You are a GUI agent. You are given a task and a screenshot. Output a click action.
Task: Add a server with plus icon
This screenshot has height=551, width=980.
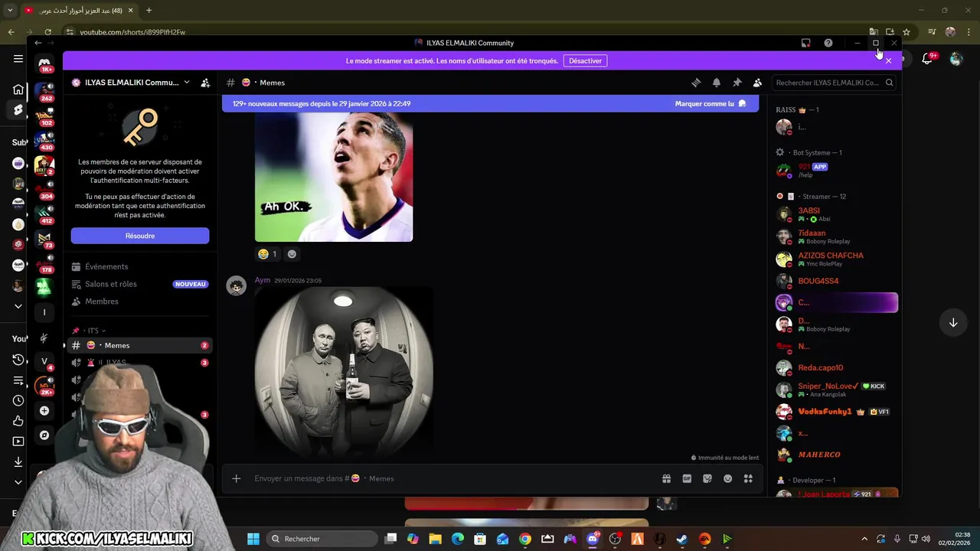coord(44,411)
